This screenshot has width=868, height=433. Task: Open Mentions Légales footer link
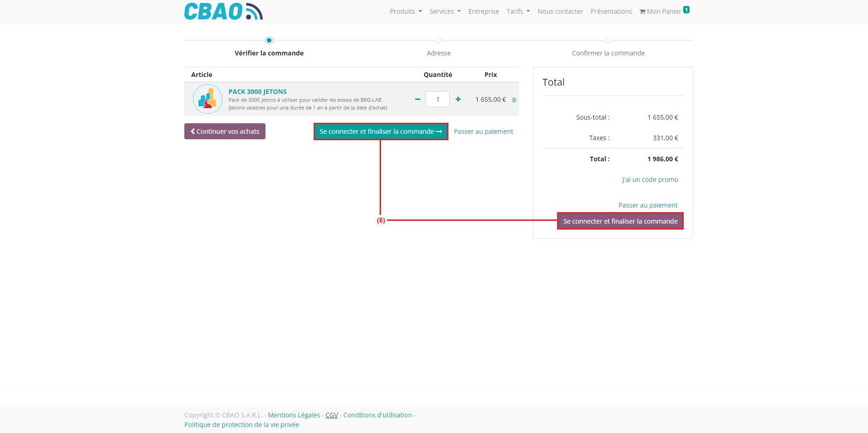[x=294, y=415]
